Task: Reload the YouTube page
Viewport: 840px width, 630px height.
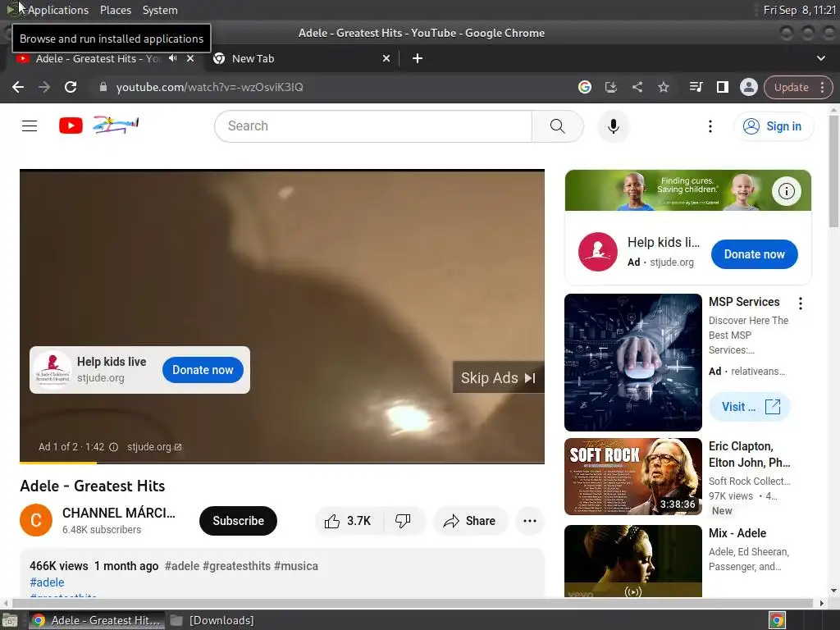Action: click(71, 87)
